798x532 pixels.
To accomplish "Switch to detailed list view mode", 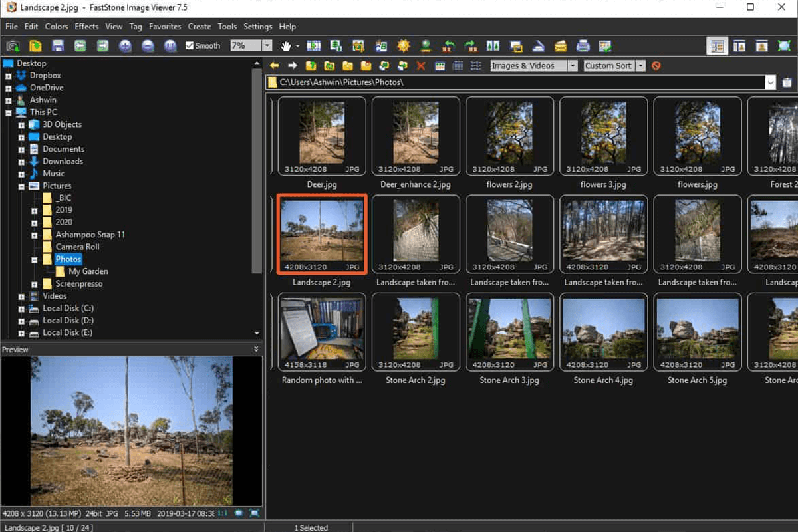I will (x=457, y=66).
